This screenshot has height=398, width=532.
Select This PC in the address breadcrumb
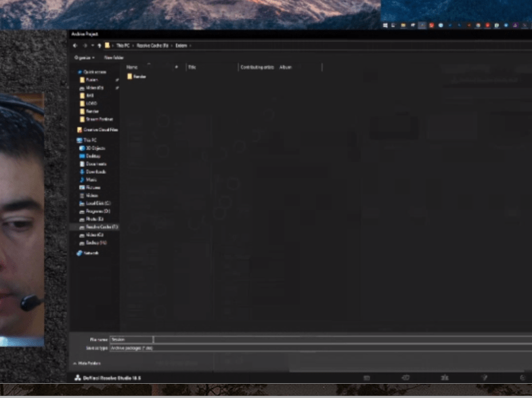pos(123,45)
